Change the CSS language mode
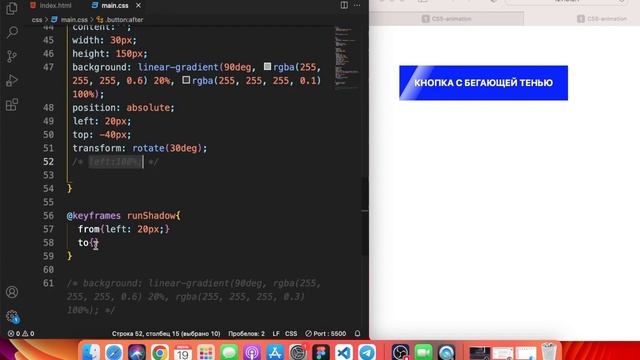Viewport: 640px width, 360px height. (x=291, y=333)
